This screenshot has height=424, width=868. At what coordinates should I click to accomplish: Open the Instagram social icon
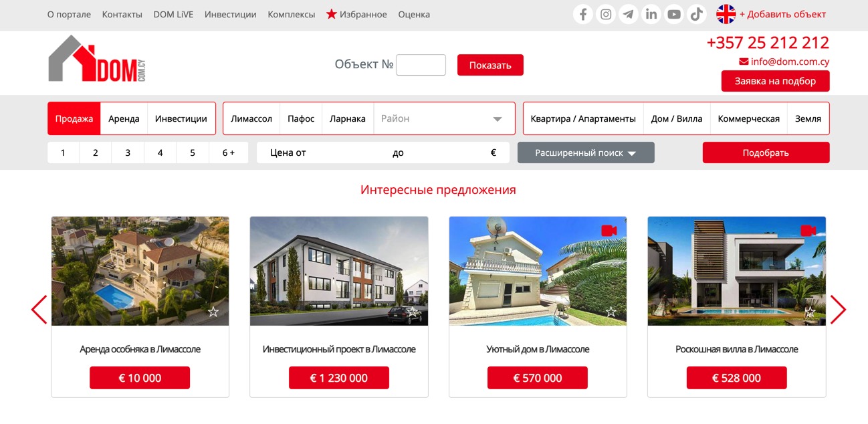coord(606,14)
